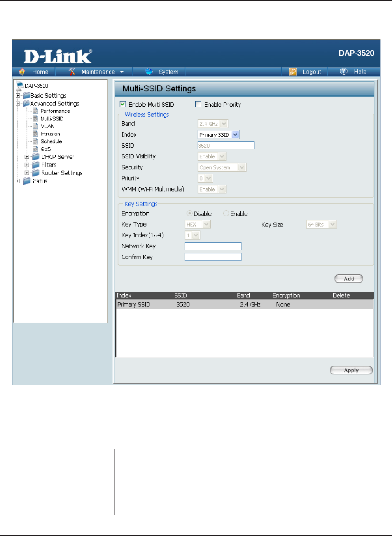Viewport: 392px width, 536px height.
Task: Open the Help menu item
Action: point(360,71)
